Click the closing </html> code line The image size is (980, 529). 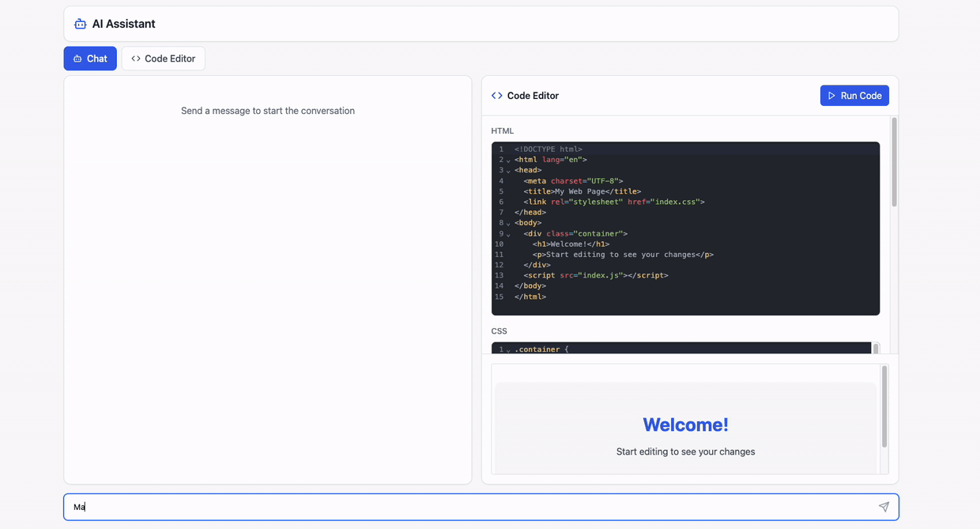point(530,297)
